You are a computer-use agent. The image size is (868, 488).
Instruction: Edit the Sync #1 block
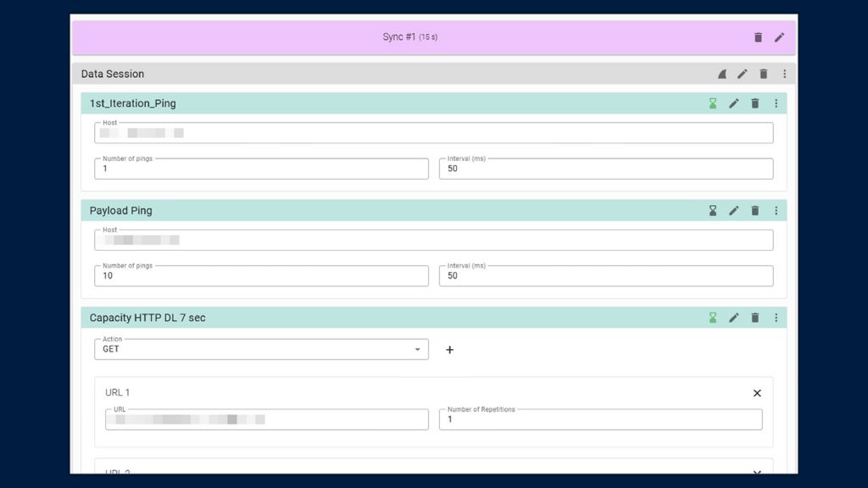point(779,36)
